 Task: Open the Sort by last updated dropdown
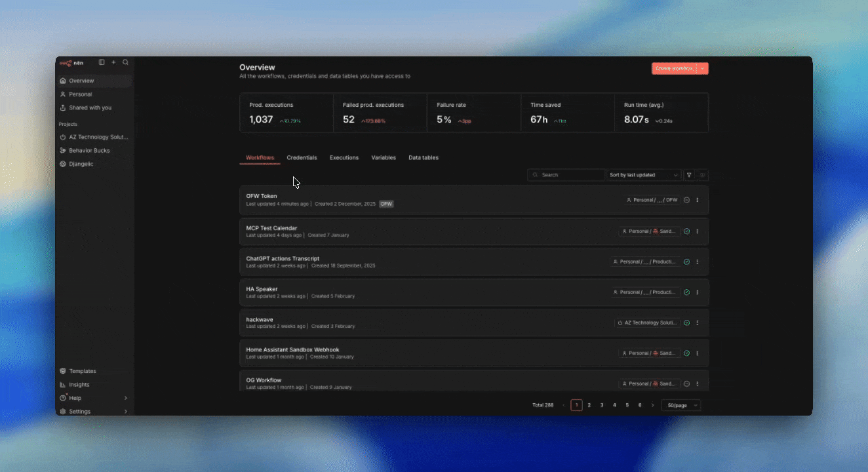[x=644, y=175]
